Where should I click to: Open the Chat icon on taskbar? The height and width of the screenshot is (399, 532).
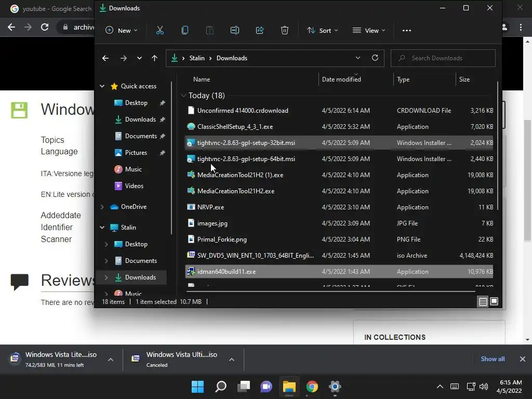(267, 387)
